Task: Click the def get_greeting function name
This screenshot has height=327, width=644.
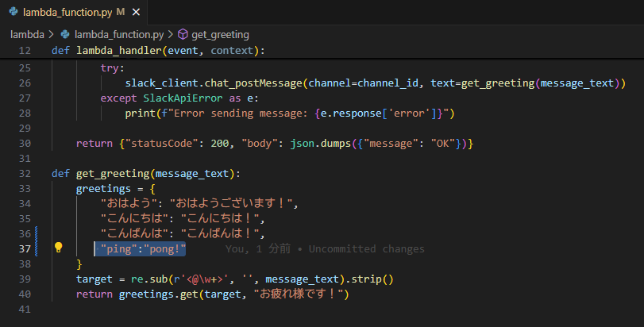Action: (113, 174)
